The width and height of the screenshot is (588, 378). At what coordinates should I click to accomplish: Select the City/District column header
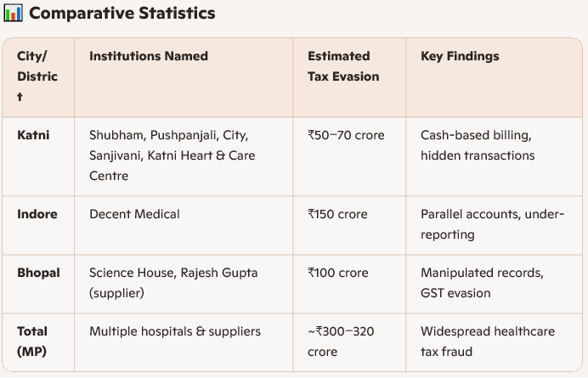click(x=37, y=76)
